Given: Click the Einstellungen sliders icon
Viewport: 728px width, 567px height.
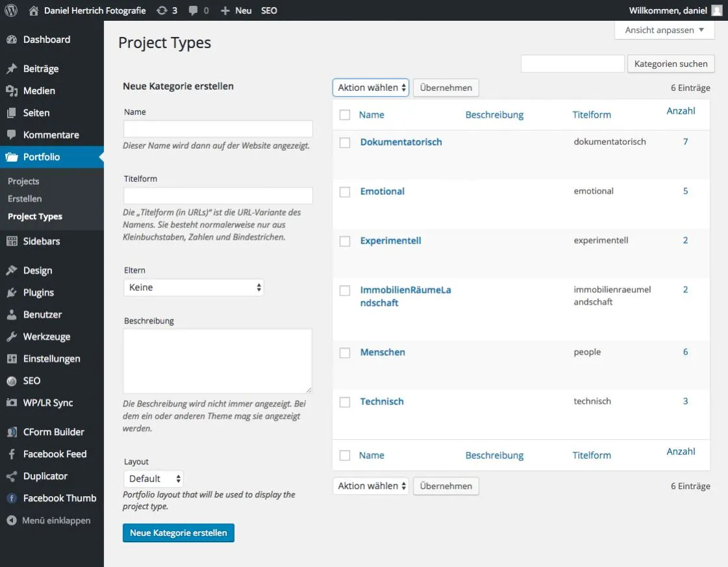Looking at the screenshot, I should (x=12, y=359).
